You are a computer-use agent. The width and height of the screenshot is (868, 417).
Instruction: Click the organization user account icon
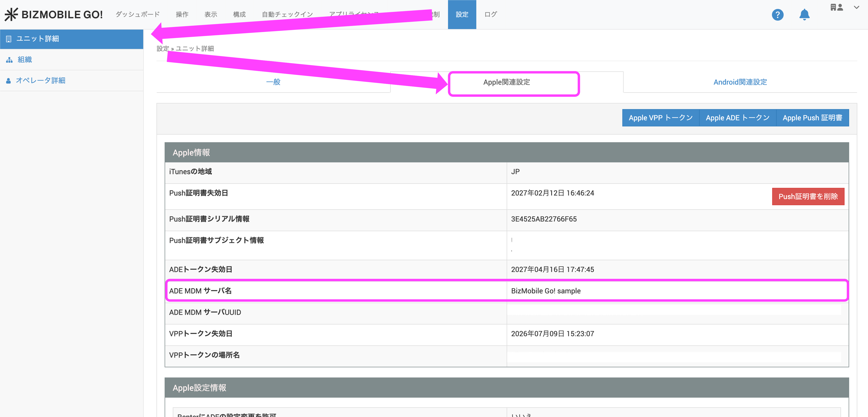point(837,7)
